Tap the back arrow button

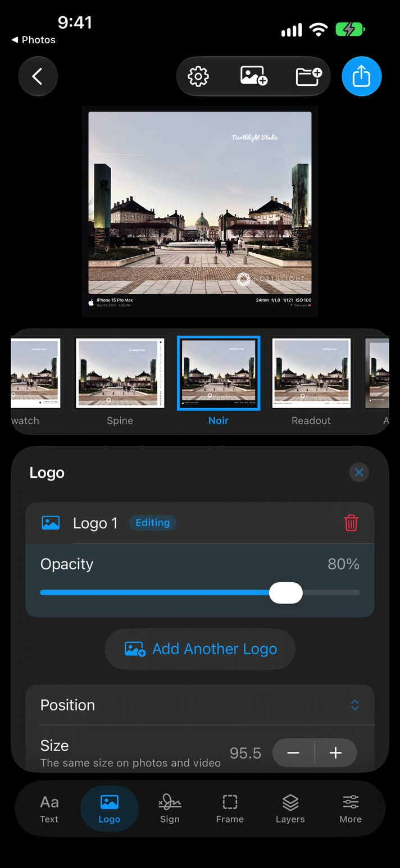click(x=38, y=76)
